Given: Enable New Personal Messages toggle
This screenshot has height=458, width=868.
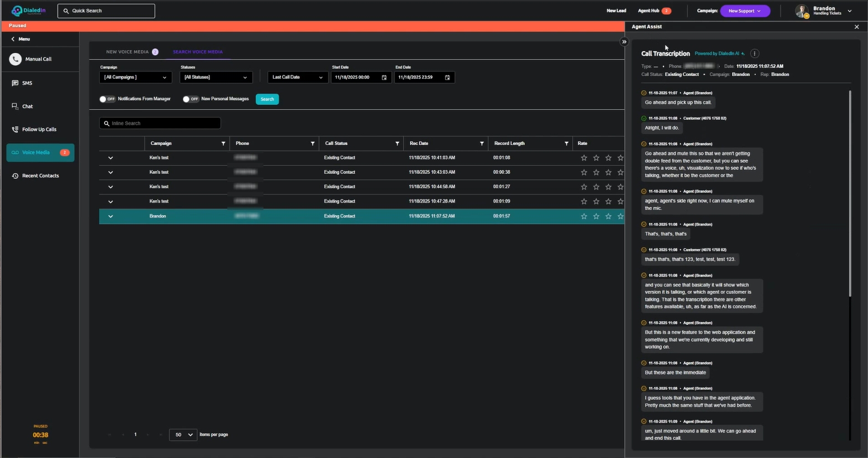Looking at the screenshot, I should pos(190,99).
